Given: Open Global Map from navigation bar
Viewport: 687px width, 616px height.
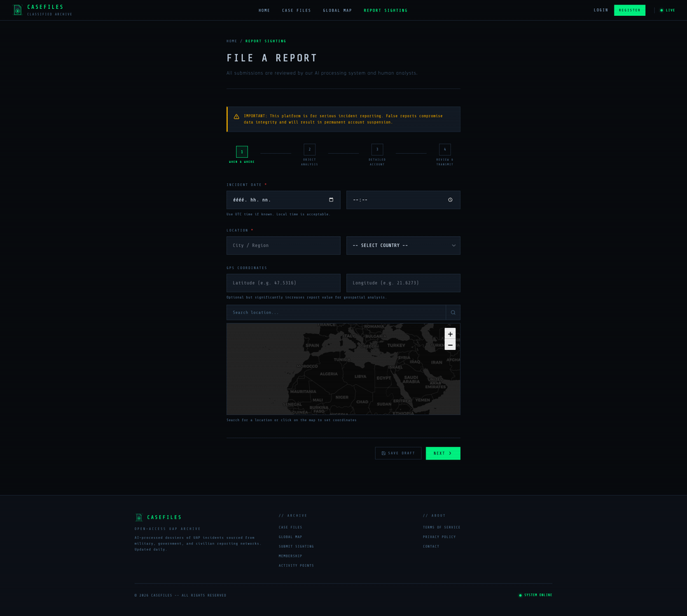Looking at the screenshot, I should [x=337, y=10].
